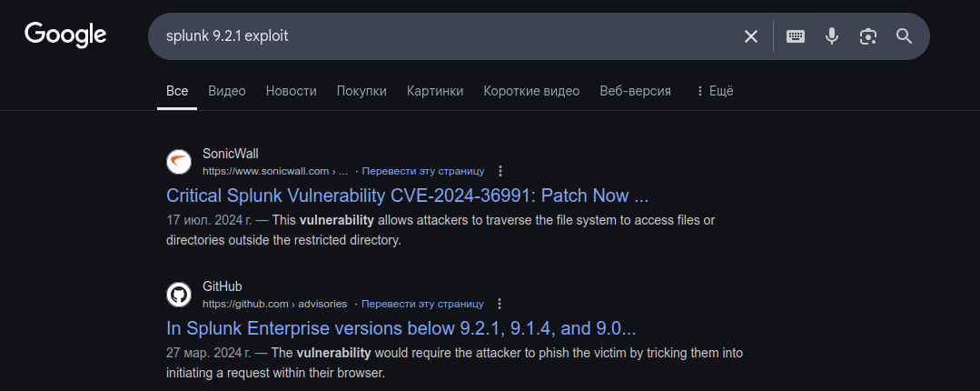Switch to the Видео tab
Viewport: 980px width, 391px height.
coord(227,91)
